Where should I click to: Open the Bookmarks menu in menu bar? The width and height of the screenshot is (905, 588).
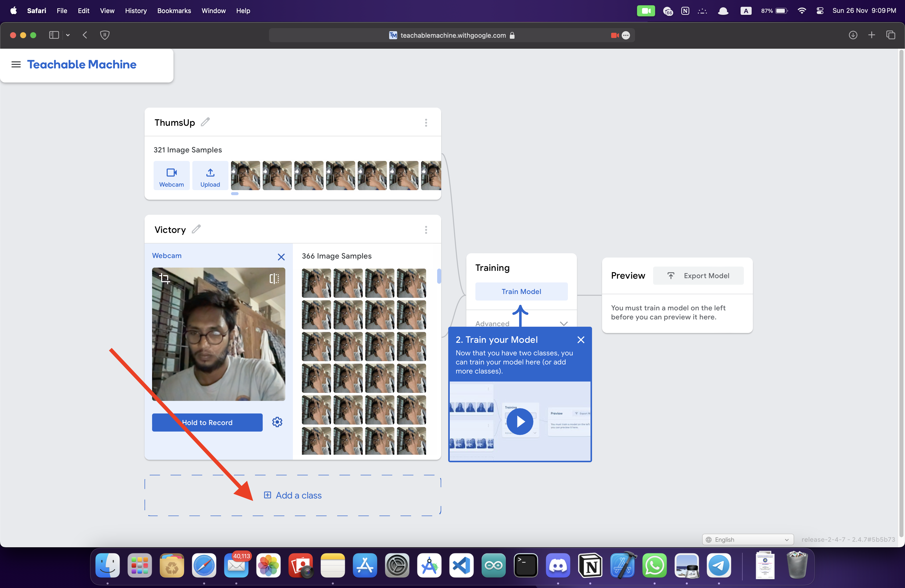[x=174, y=11]
